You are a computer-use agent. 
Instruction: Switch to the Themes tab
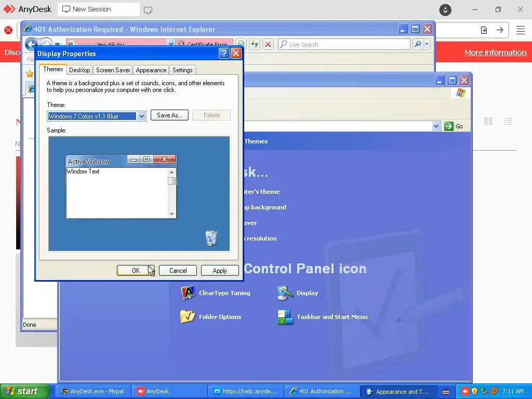click(53, 69)
